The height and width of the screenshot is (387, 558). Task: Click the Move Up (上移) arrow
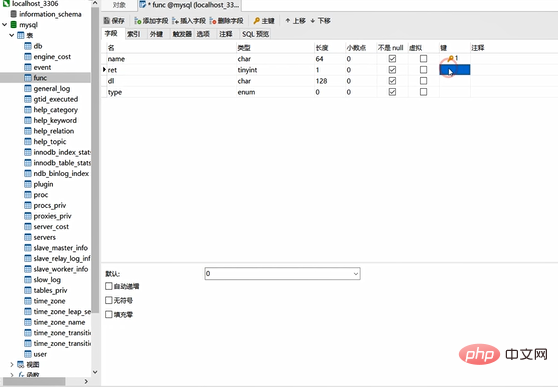(x=288, y=20)
